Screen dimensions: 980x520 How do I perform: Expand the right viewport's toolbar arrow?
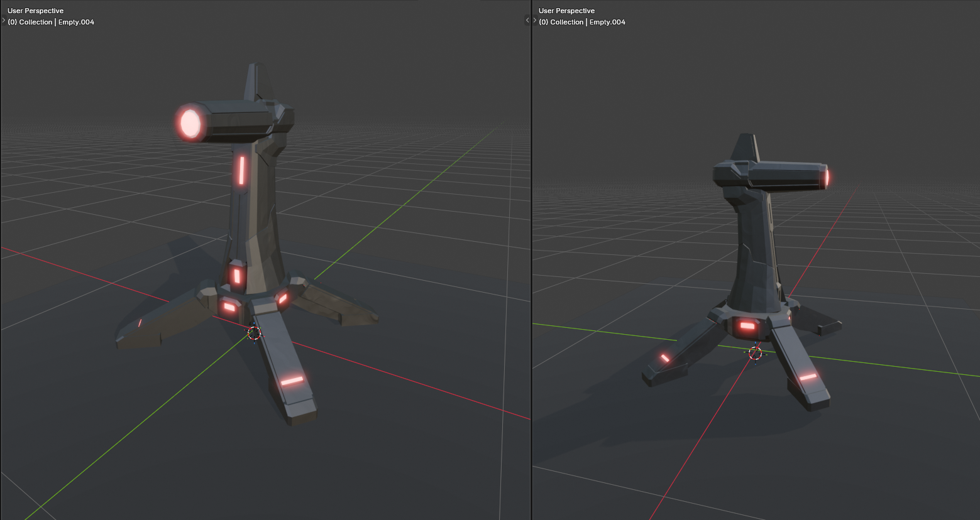(535, 21)
